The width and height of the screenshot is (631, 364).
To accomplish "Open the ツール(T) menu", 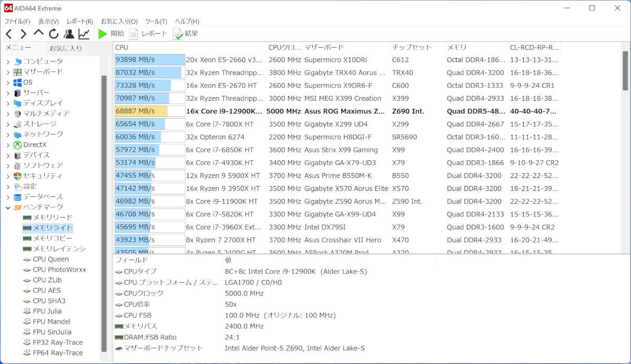I will pyautogui.click(x=156, y=22).
